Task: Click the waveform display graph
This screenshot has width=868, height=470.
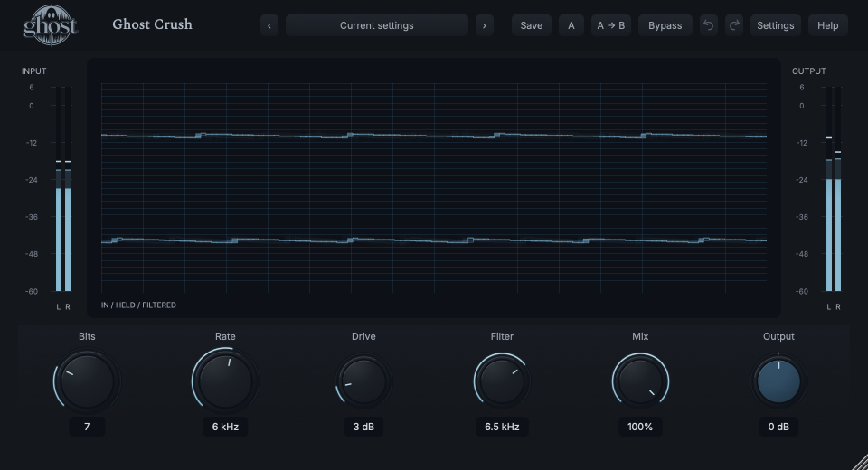Action: click(x=434, y=187)
